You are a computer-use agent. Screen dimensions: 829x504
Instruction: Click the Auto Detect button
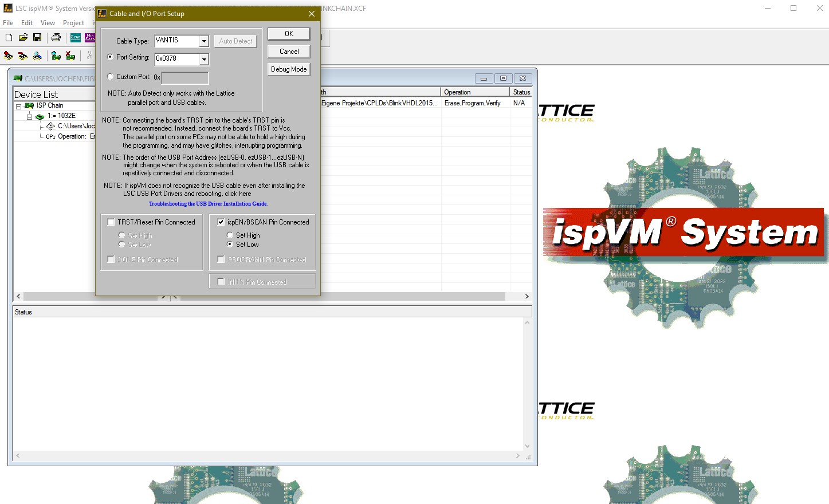point(235,41)
